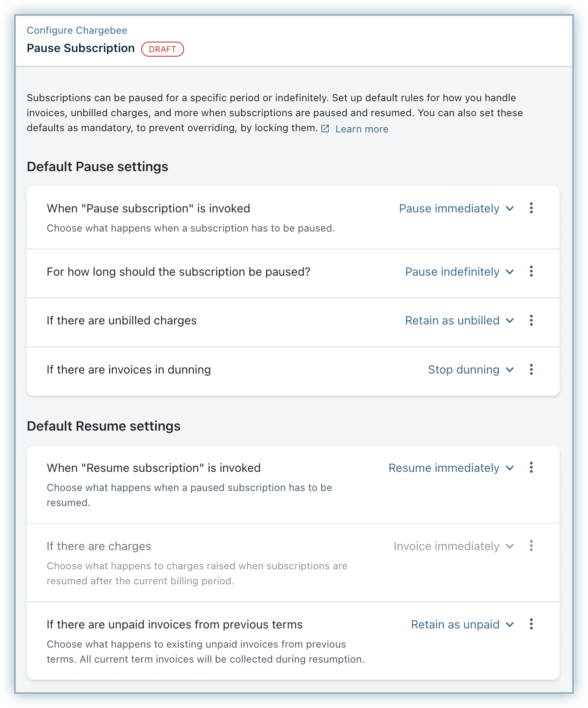Click the external link icon beside Learn more
This screenshot has height=708, width=588.
(x=325, y=129)
